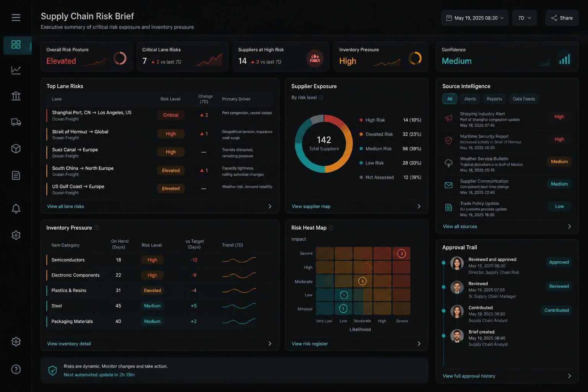
Task: Expand View all sources chevron
Action: [569, 227]
